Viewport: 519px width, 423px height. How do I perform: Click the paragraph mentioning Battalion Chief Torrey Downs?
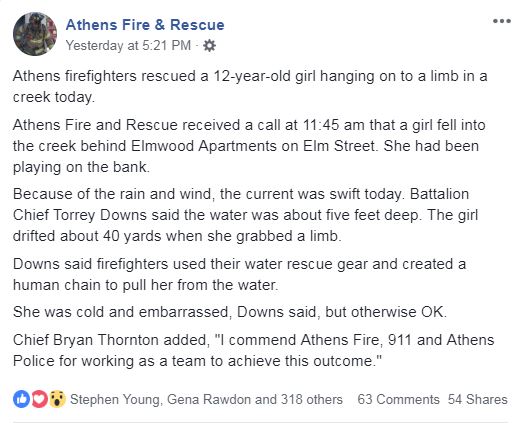pyautogui.click(x=246, y=215)
